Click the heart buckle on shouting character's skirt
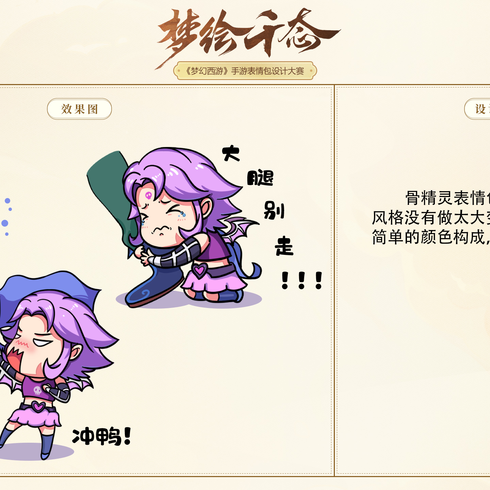 (x=38, y=406)
